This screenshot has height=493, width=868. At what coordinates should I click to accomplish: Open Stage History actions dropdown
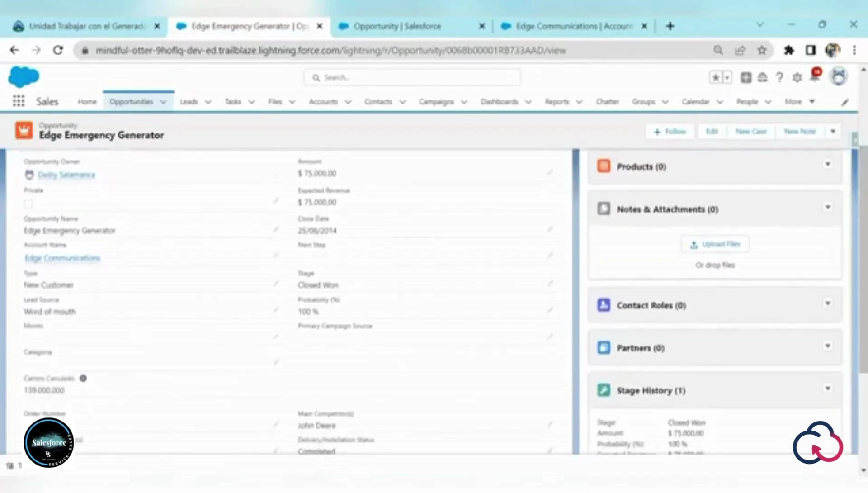click(828, 389)
